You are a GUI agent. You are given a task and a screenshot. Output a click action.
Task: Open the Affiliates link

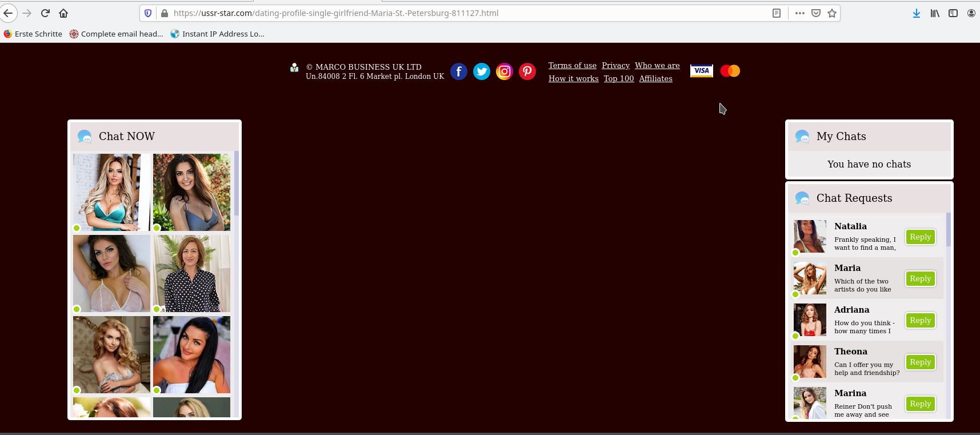coord(655,79)
